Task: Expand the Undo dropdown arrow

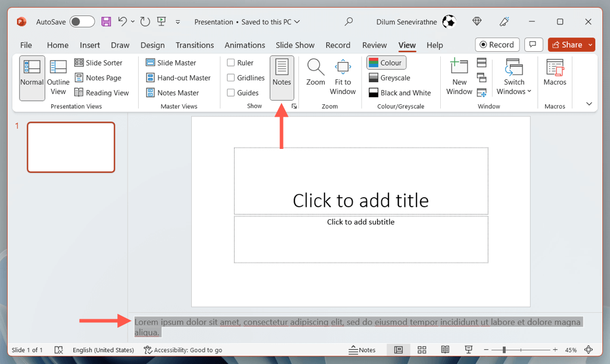Action: coord(132,21)
